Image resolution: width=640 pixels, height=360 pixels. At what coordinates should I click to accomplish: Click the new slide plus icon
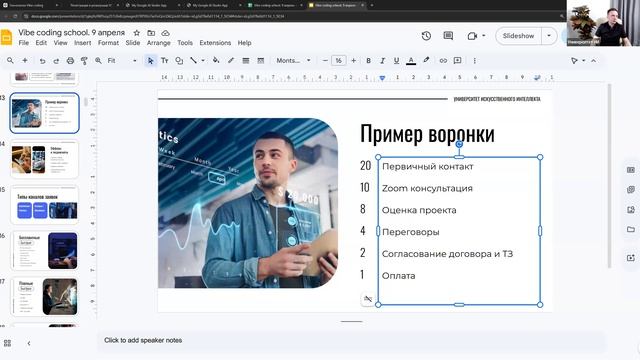coord(24,60)
